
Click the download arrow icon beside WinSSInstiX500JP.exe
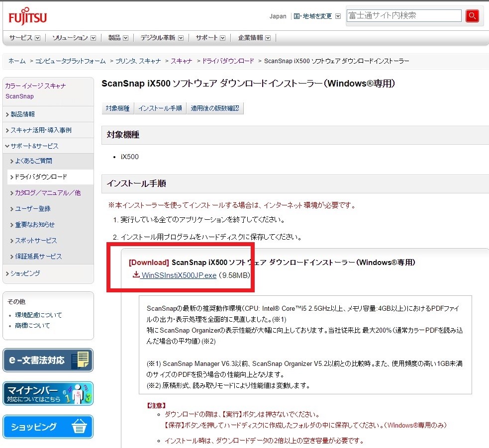click(x=136, y=275)
